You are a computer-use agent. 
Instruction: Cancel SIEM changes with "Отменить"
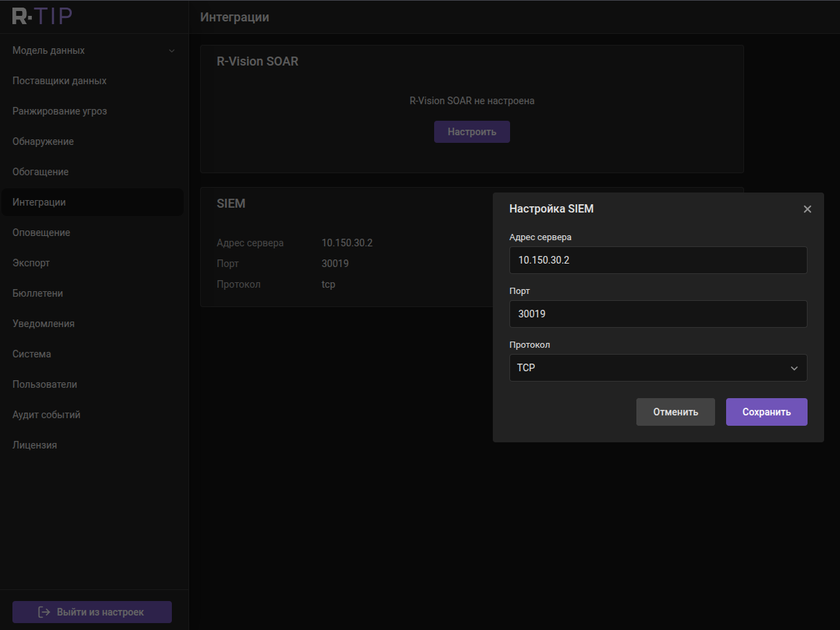click(x=675, y=411)
